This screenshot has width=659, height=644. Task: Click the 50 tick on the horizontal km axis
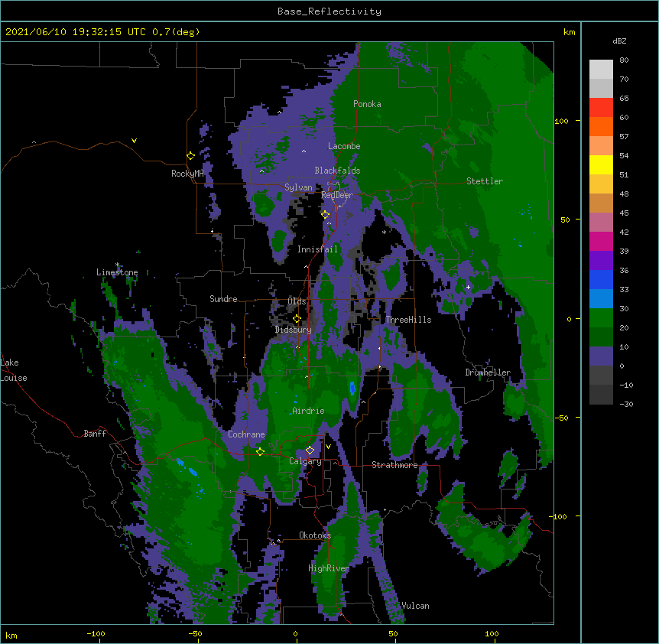(x=393, y=633)
